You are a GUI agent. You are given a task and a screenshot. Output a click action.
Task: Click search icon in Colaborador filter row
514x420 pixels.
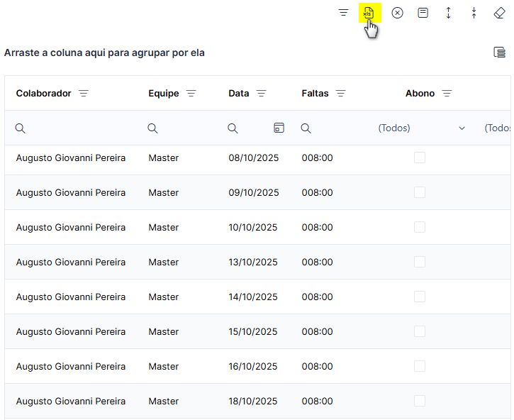tap(21, 128)
